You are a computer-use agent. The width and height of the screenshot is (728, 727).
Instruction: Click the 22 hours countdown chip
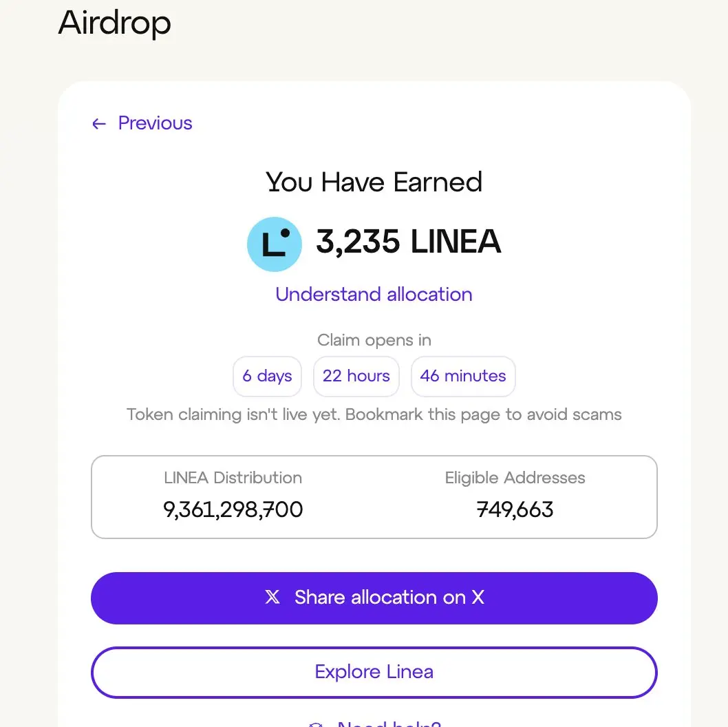tap(356, 377)
